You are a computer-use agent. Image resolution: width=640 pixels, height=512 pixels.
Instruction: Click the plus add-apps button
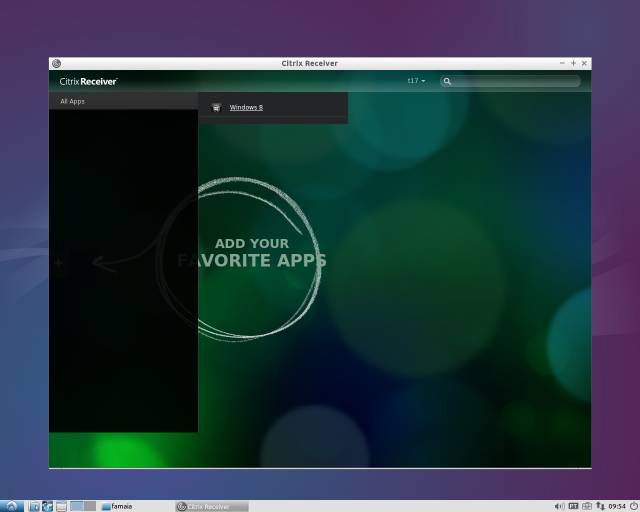(x=58, y=262)
